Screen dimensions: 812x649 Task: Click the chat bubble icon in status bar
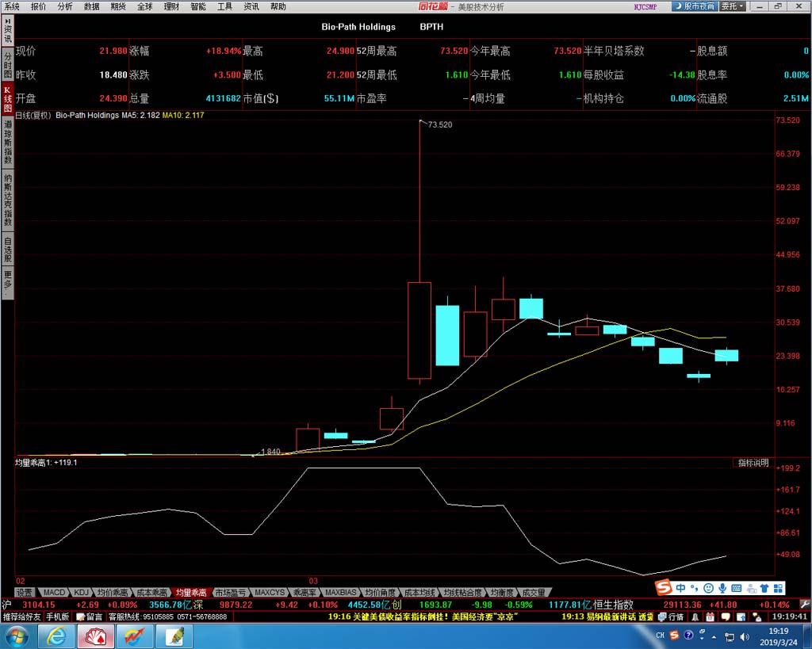[726, 617]
